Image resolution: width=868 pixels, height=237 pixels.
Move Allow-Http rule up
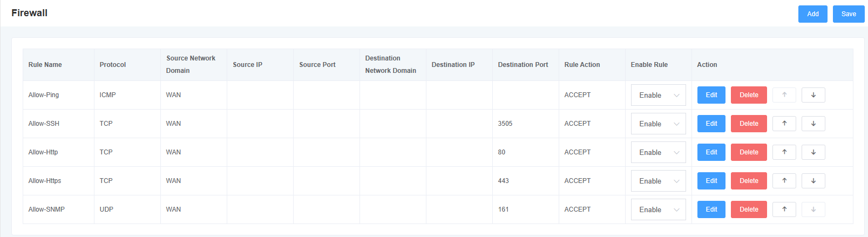pyautogui.click(x=784, y=152)
